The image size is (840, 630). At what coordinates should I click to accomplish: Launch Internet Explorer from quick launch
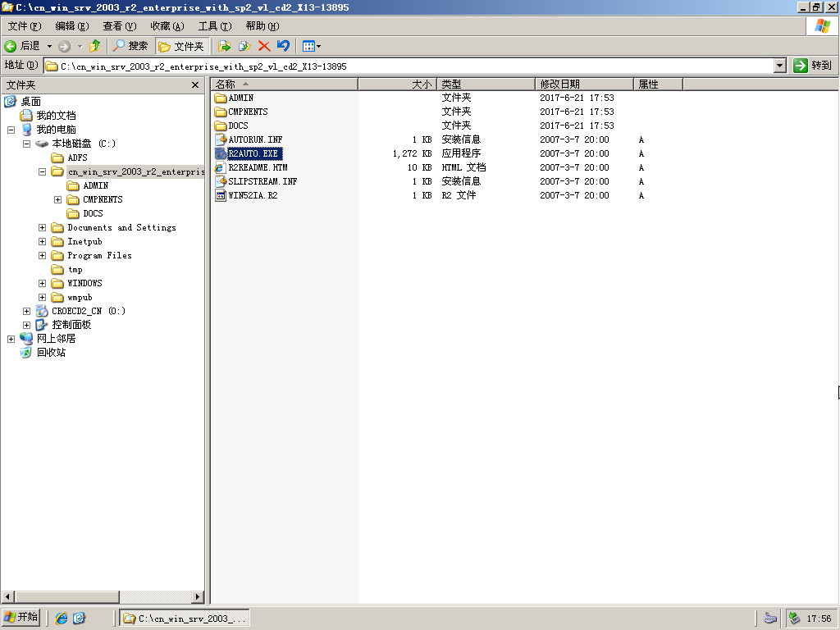(x=62, y=618)
